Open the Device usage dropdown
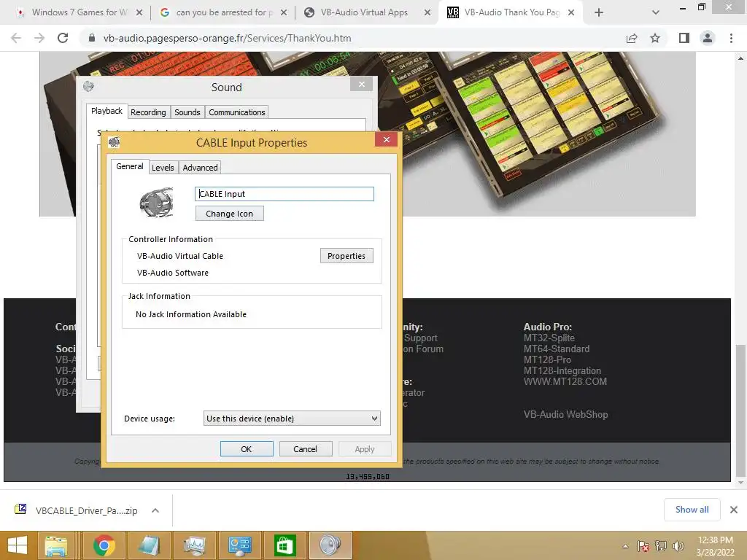The width and height of the screenshot is (747, 560). point(292,418)
